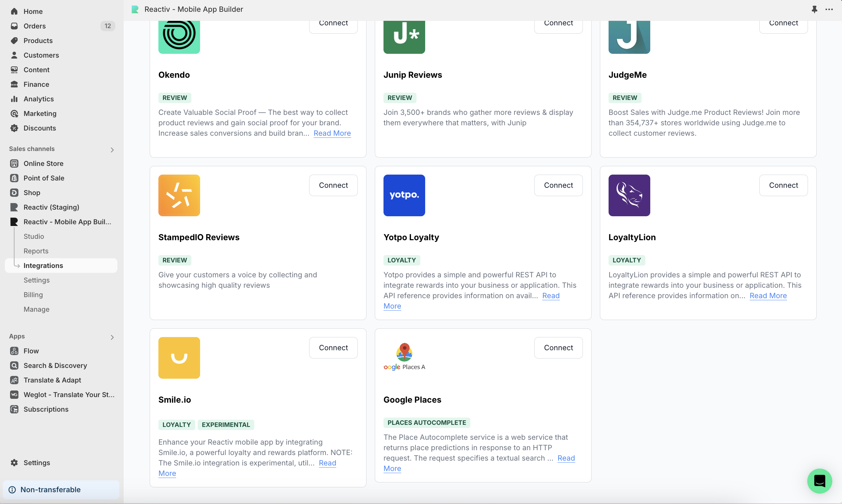Click the LoyaltyLion lion logo
The height and width of the screenshot is (504, 842).
click(x=629, y=195)
